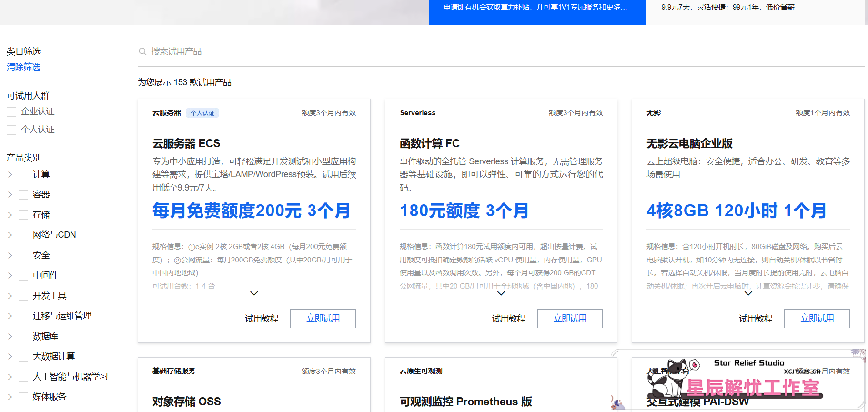Check the 计算 category checkbox
The width and height of the screenshot is (868, 412).
23,174
